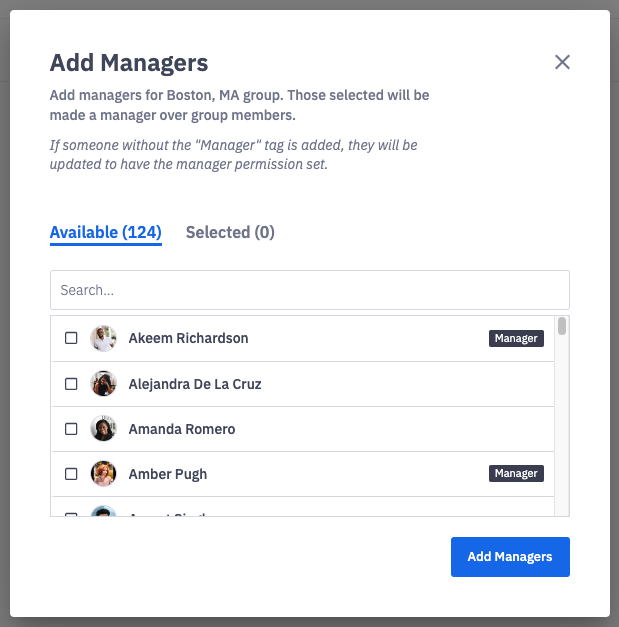Focus the Search input field
This screenshot has width=619, height=627.
point(310,290)
